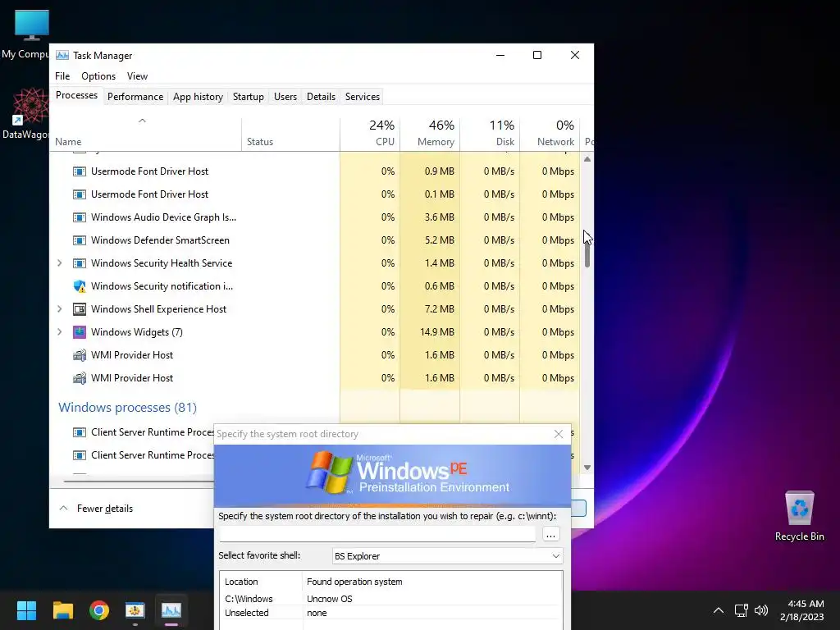Collapse view with Fewer details
The image size is (840, 630).
point(96,509)
